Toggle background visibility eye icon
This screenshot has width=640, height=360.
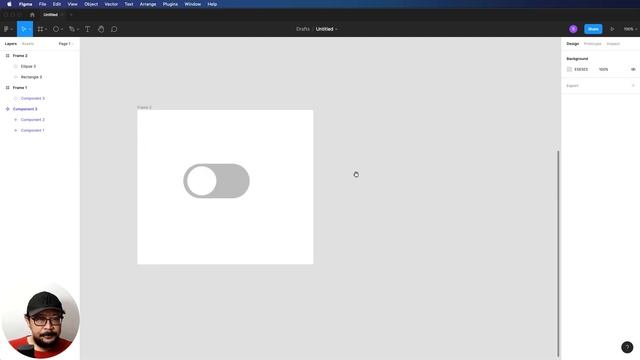coord(633,69)
